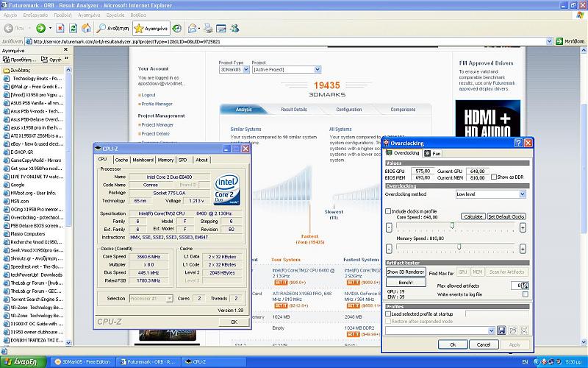The height and width of the screenshot is (368, 588).
Task: Click the Cancel button in Overclocking
Action: click(484, 344)
